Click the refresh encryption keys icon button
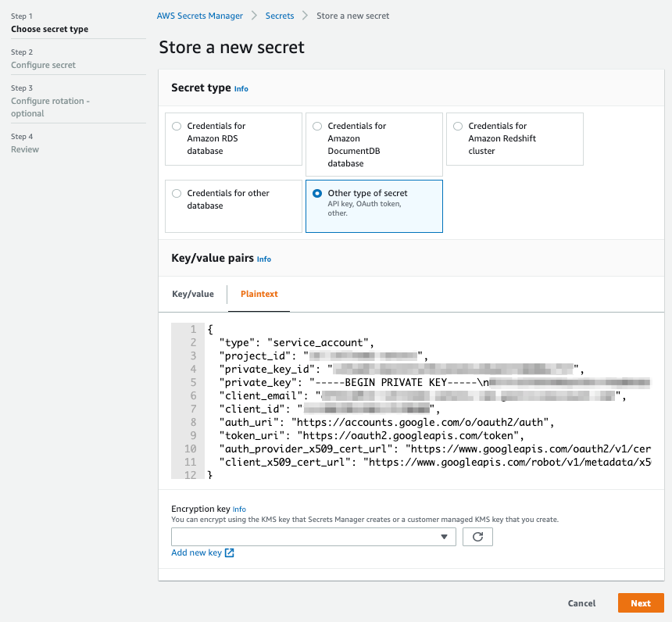Screen dimensions: 672x622 [x=477, y=537]
